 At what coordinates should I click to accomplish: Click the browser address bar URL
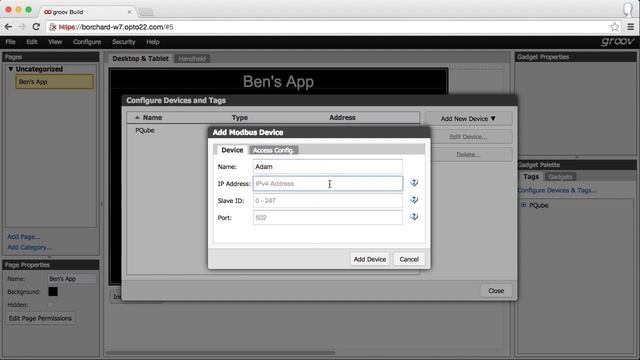click(116, 27)
